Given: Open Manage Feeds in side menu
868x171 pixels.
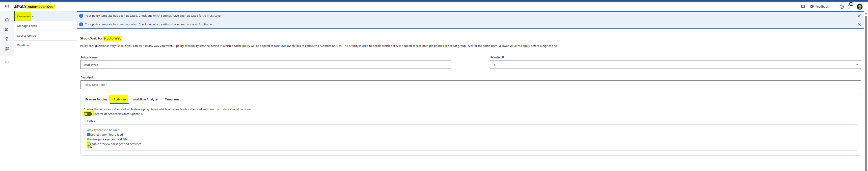Looking at the screenshot, I should 45,26.
